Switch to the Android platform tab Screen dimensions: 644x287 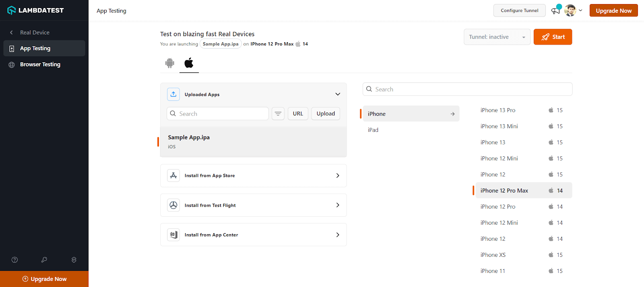pyautogui.click(x=170, y=63)
